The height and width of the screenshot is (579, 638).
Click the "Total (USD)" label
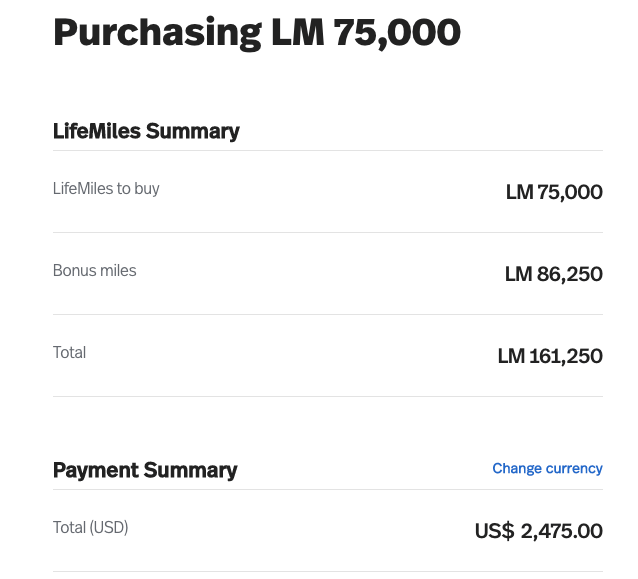91,527
